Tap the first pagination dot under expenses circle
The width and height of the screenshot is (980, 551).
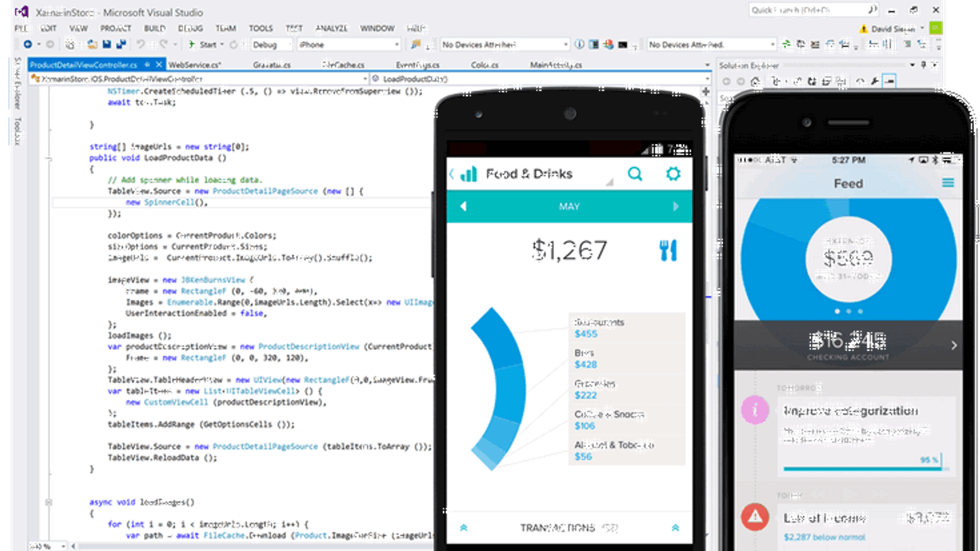pos(837,311)
